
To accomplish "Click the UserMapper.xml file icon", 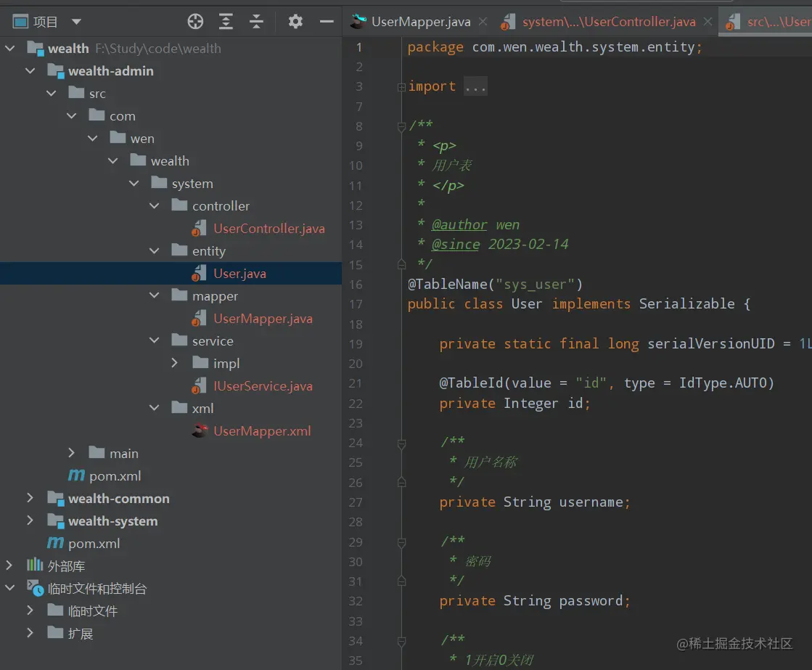I will 200,431.
